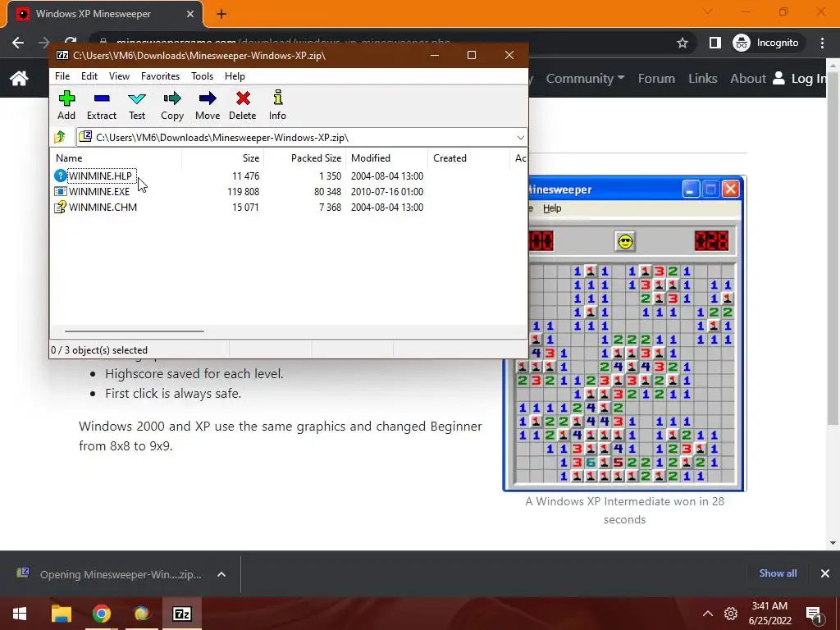Screen dimensions: 840x630
Task: Open the About page
Action: [748, 79]
